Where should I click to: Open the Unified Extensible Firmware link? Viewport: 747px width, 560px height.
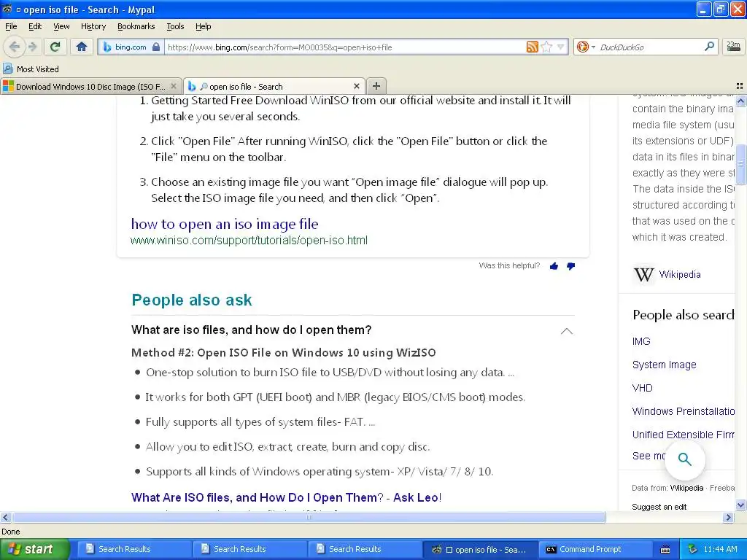click(x=683, y=435)
